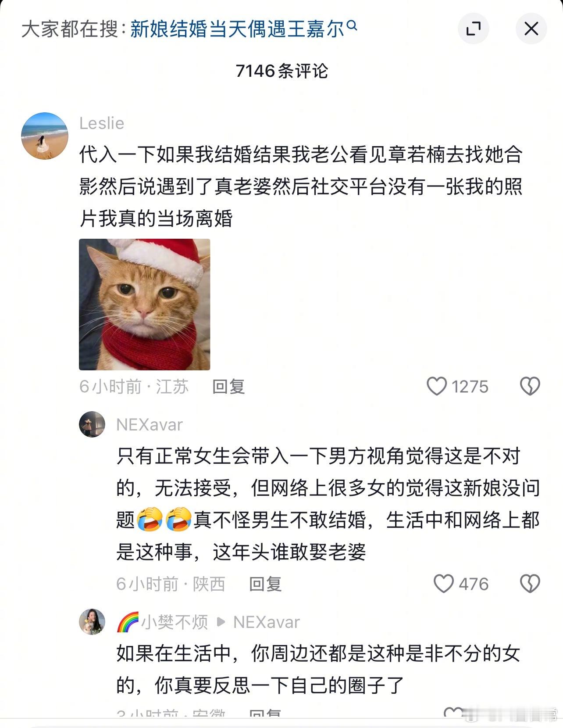Dislike Leslie's comment with broken heart

pos(530,386)
